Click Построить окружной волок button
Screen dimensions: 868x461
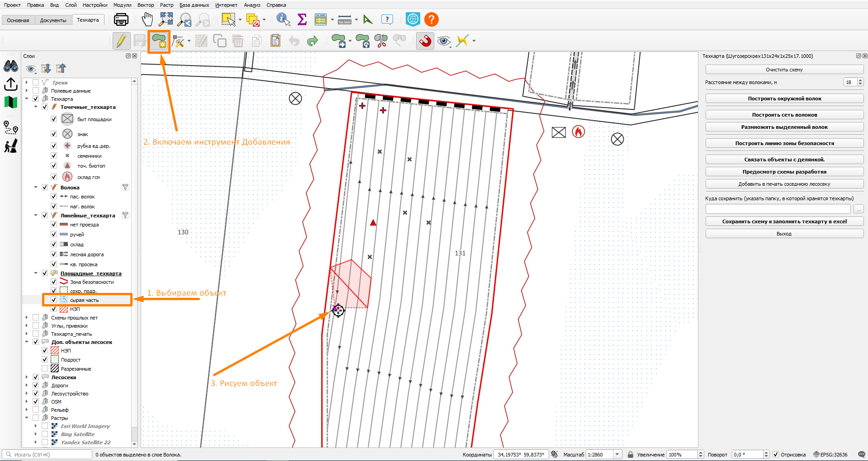coord(784,99)
